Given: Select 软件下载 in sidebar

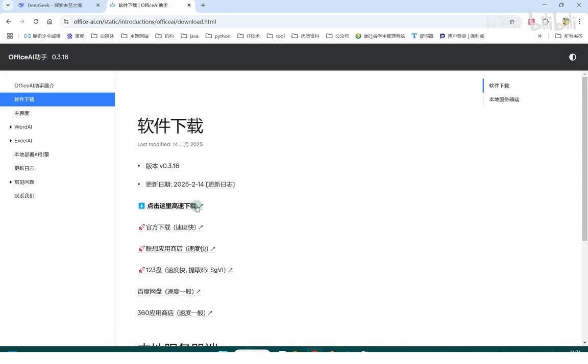Looking at the screenshot, I should pos(57,99).
